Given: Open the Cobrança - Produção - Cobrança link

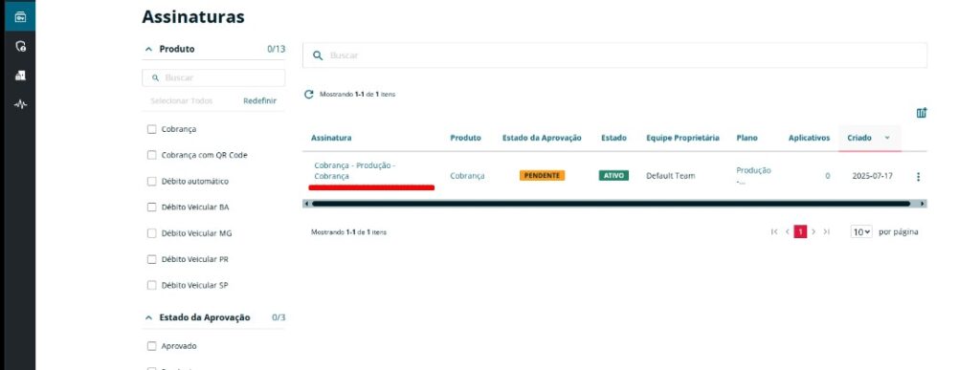Looking at the screenshot, I should click(354, 171).
